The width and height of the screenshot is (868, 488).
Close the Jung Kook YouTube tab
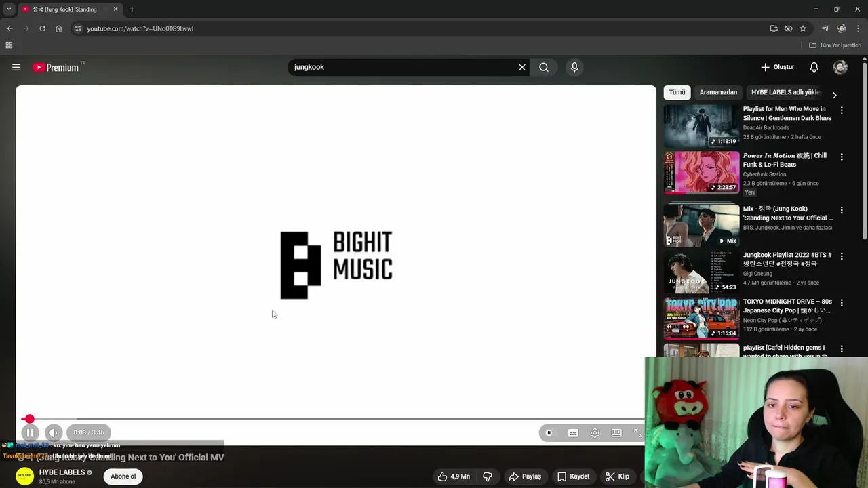coord(115,9)
